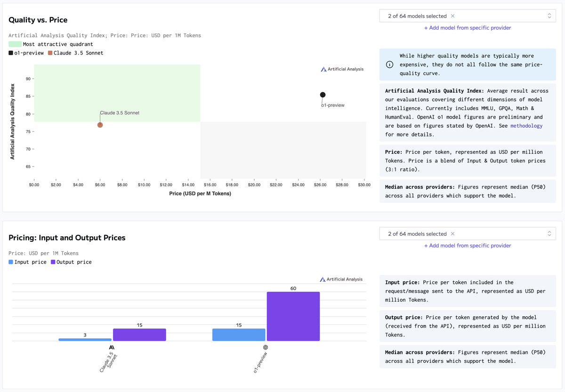Clear selection X in Quality vs. Price model selector

pyautogui.click(x=453, y=16)
